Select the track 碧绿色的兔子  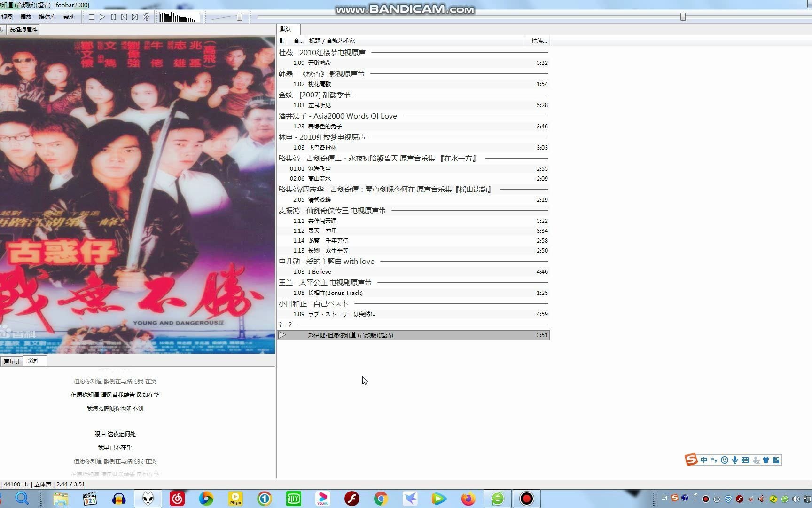click(413, 126)
